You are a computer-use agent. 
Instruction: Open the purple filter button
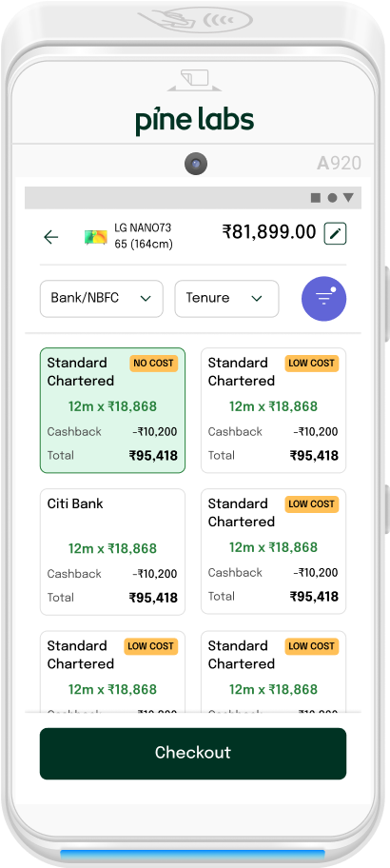[x=323, y=299]
